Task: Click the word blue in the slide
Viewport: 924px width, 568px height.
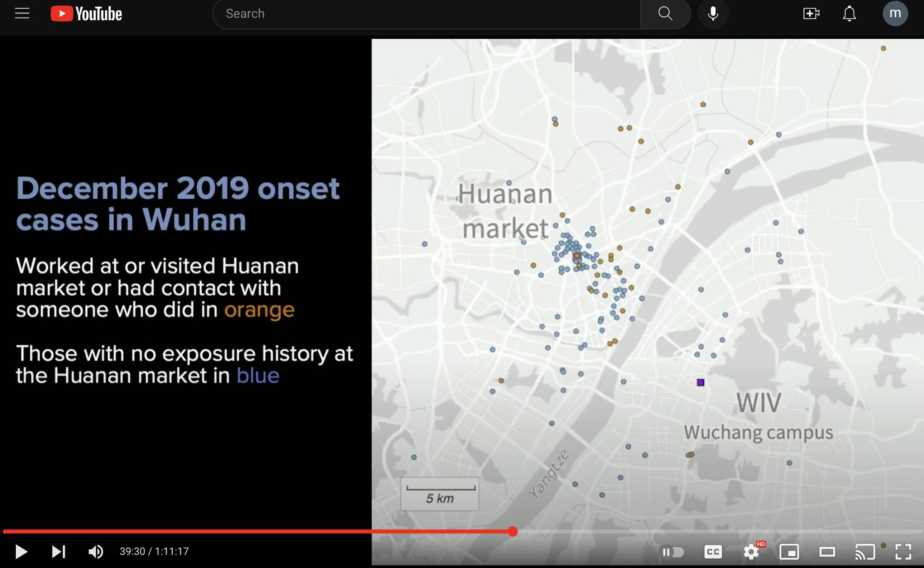Action: pos(258,376)
